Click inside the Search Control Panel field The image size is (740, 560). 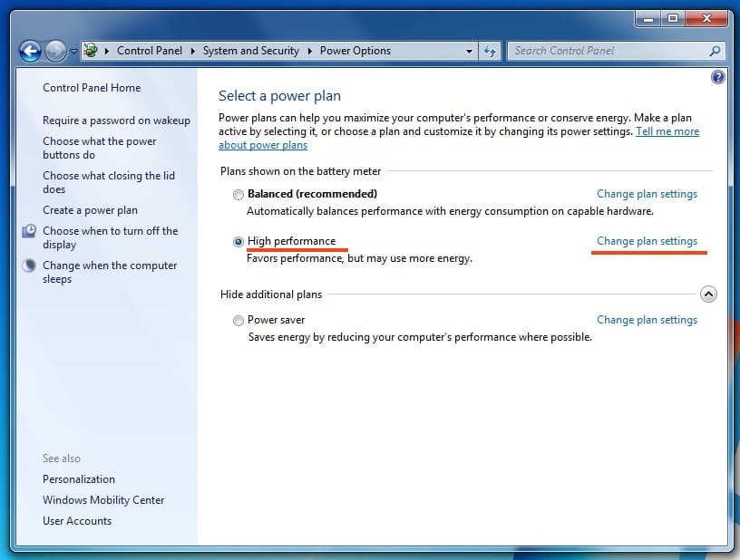[608, 52]
